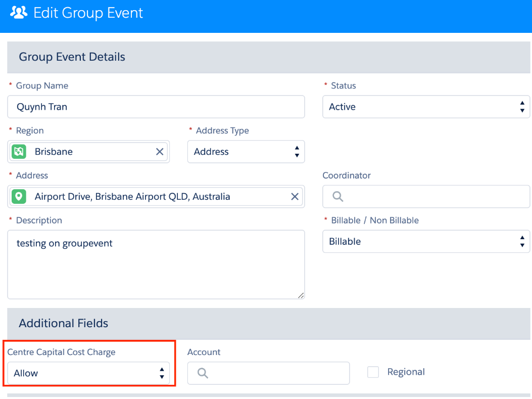532x399 pixels.
Task: Click the Description box resize handle
Action: (301, 295)
